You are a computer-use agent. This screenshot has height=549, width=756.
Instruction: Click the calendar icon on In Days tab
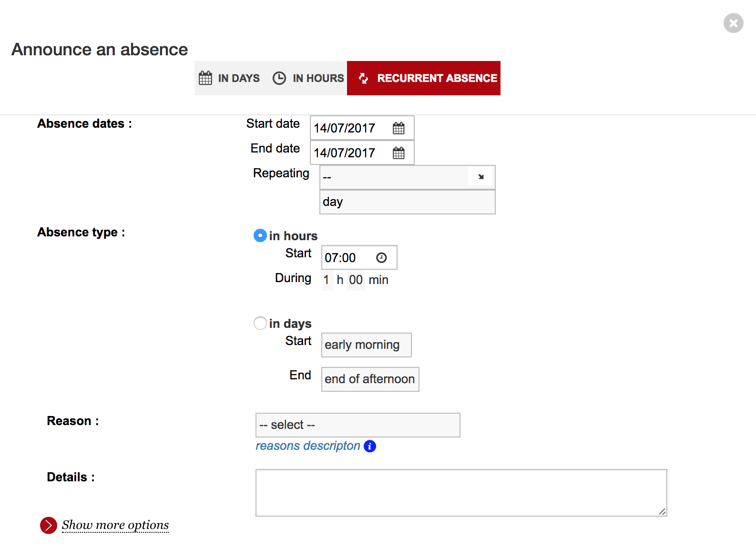tap(205, 78)
